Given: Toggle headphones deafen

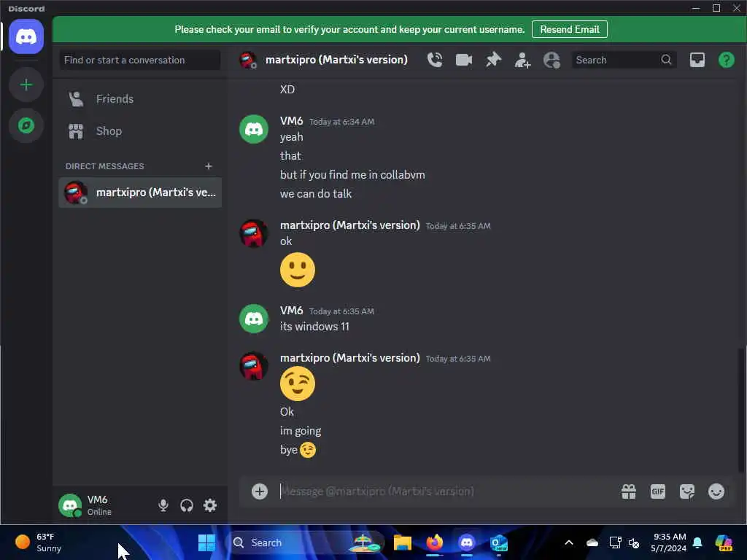Looking at the screenshot, I should pos(187,505).
